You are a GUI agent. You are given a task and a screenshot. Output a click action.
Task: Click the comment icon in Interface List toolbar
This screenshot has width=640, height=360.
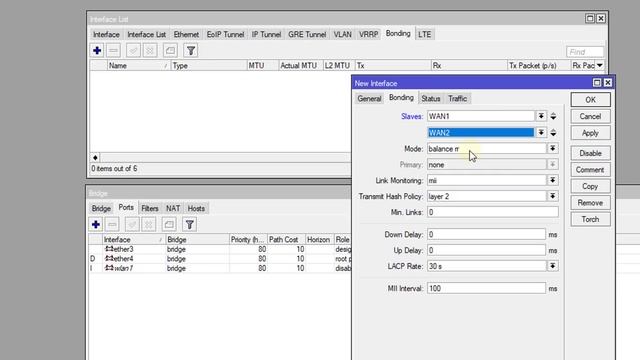click(x=170, y=51)
